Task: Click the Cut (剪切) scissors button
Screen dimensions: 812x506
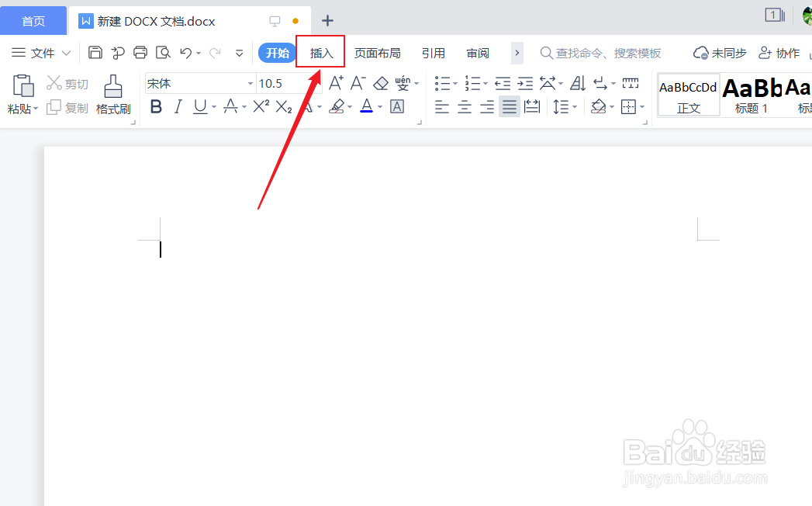Action: pyautogui.click(x=67, y=84)
